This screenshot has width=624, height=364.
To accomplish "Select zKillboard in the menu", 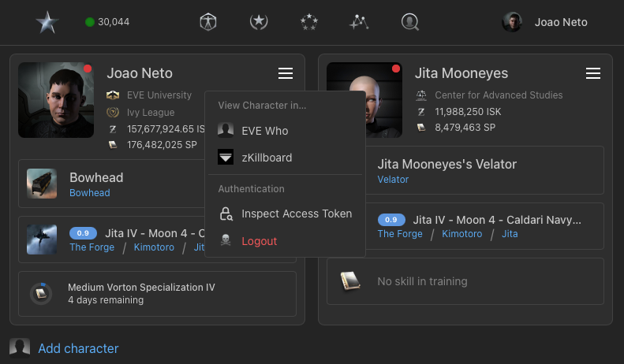I will (285, 158).
